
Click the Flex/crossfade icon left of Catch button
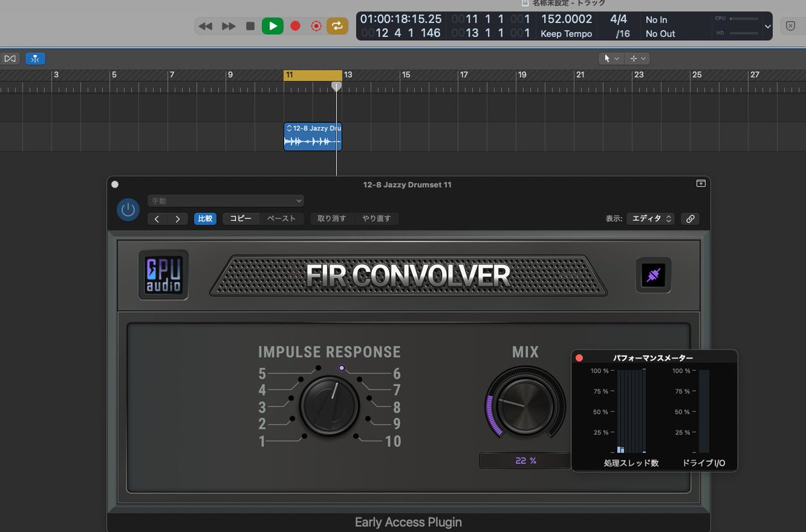click(9, 58)
